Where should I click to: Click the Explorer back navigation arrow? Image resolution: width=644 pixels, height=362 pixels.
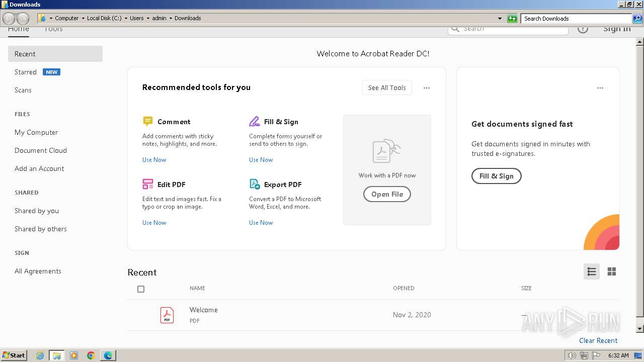[x=9, y=19]
